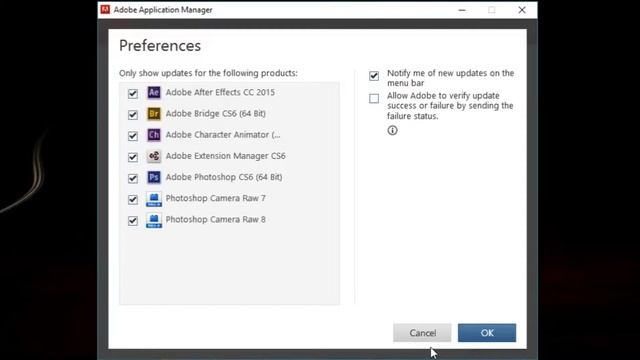
Task: Click the After Effects CC 2015 icon
Action: point(154,93)
